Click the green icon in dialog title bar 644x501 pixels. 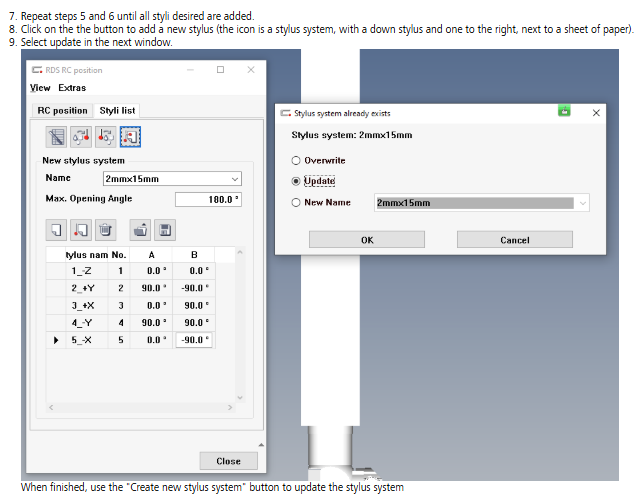[564, 111]
